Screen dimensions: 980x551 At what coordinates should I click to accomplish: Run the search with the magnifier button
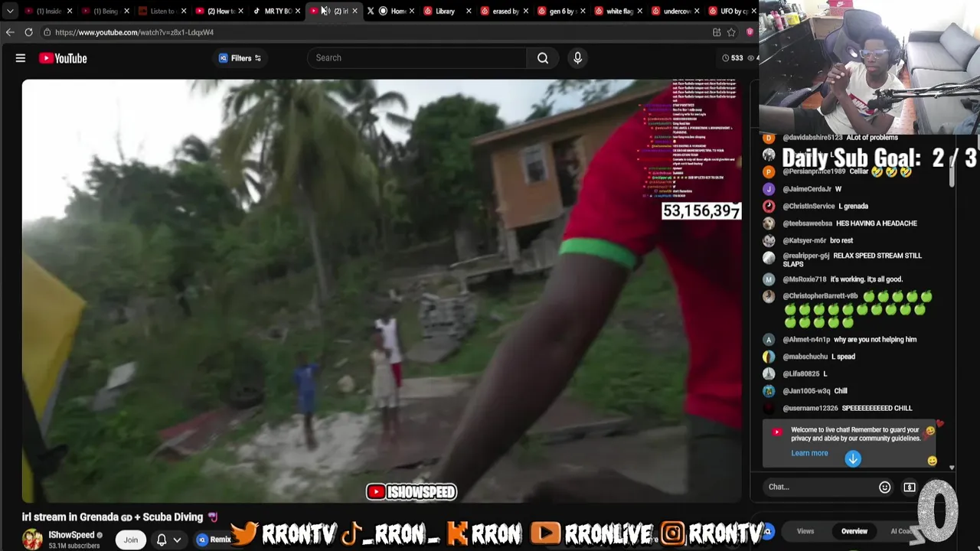[x=543, y=58]
